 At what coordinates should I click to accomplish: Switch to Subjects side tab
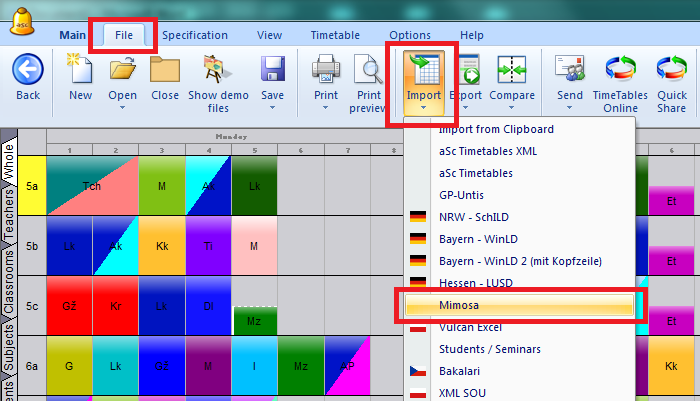click(x=8, y=348)
